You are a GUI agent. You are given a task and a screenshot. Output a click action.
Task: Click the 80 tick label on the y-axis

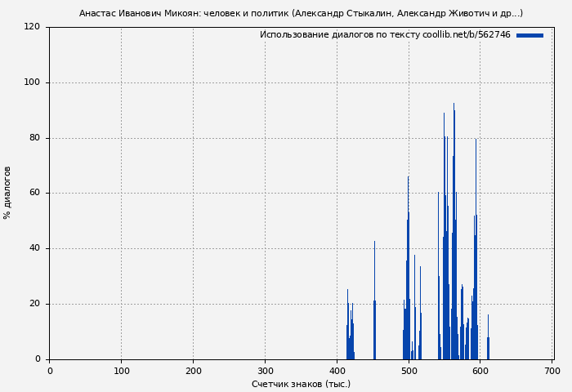pyautogui.click(x=34, y=138)
